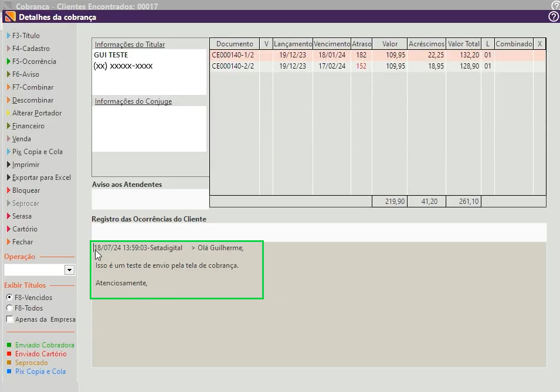This screenshot has width=560, height=392.
Task: Open the Operação dropdown arrow
Action: pos(70,270)
